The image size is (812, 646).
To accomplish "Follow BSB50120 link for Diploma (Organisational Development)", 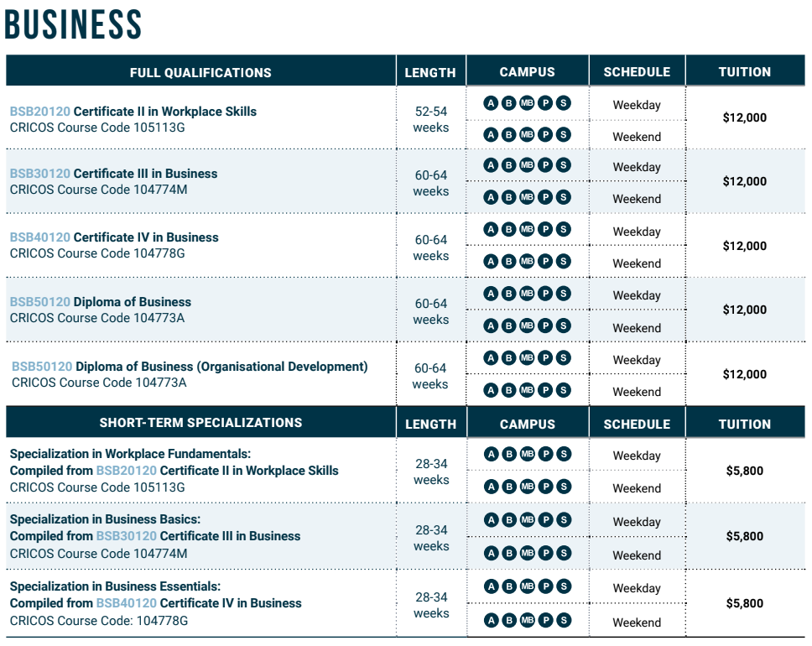I will pyautogui.click(x=42, y=367).
